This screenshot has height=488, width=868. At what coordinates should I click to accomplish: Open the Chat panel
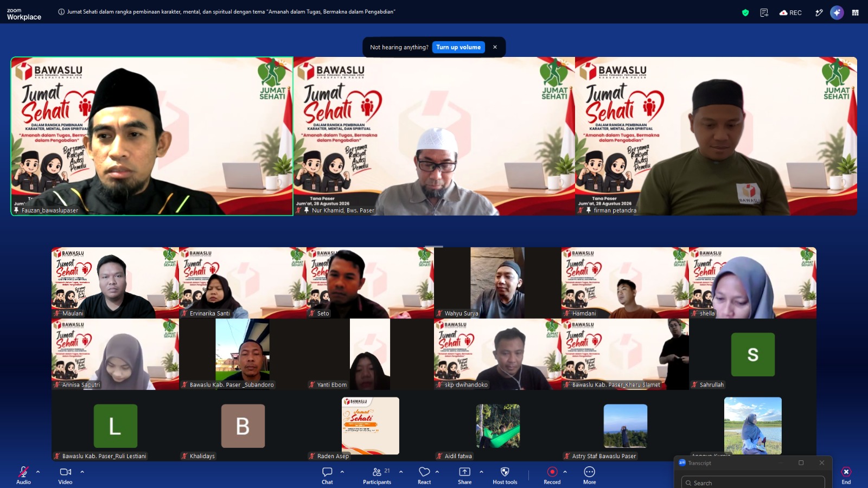(327, 474)
